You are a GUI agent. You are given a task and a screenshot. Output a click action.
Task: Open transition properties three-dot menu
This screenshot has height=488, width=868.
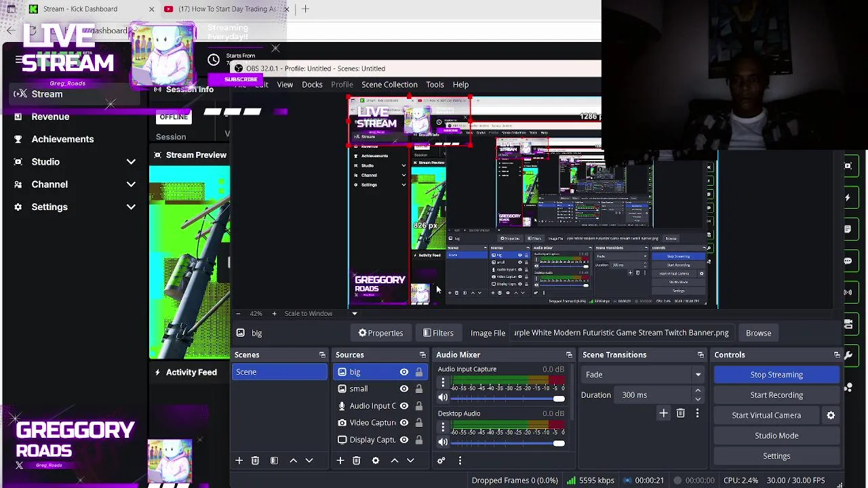pos(697,413)
